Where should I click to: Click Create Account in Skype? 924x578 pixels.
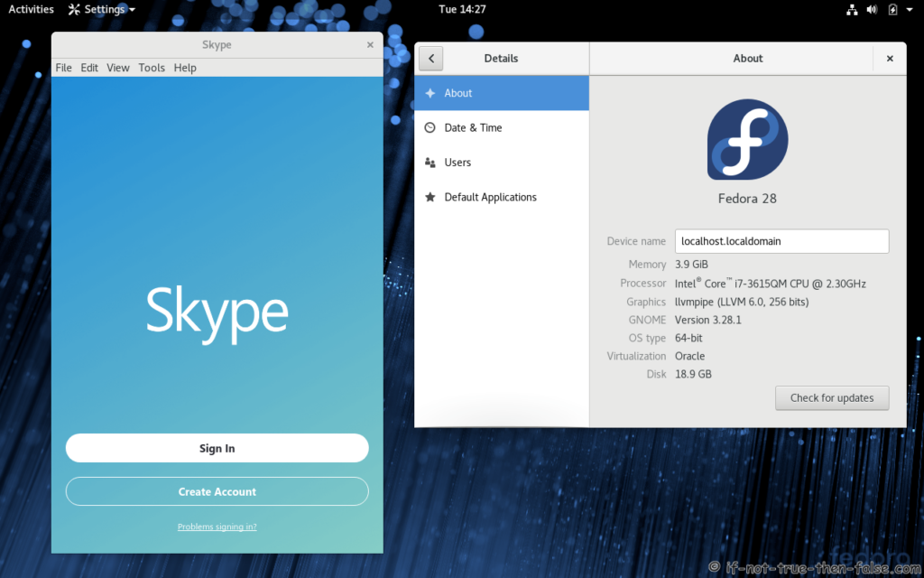[x=217, y=491]
